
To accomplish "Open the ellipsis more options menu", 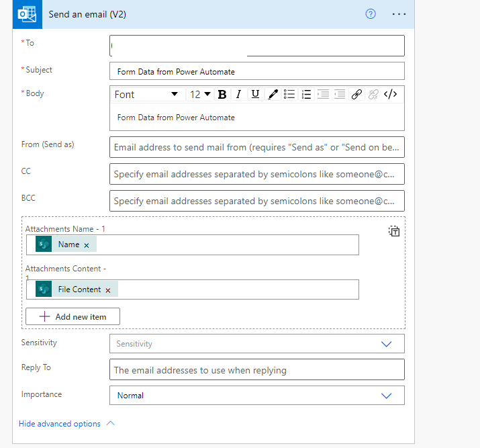I will pyautogui.click(x=399, y=14).
